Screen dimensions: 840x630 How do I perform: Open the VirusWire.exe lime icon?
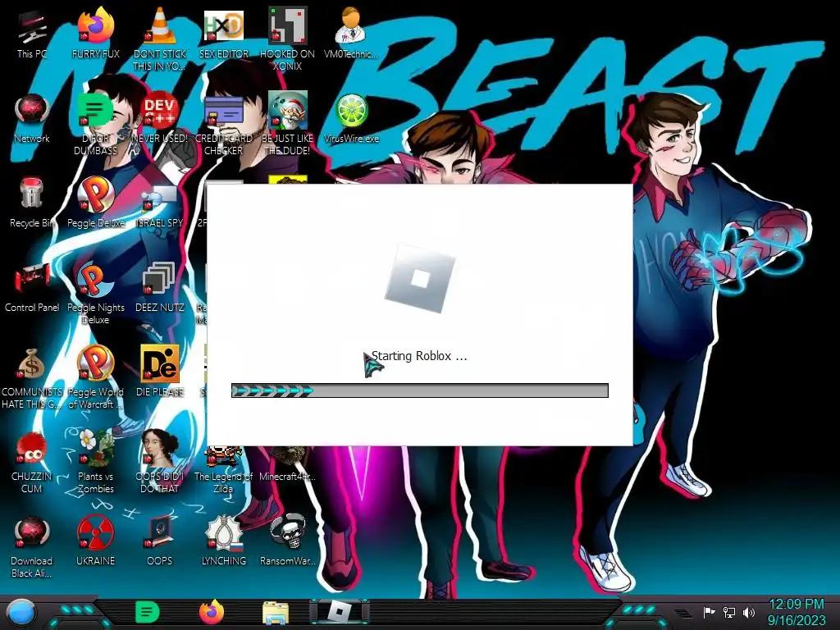click(351, 119)
